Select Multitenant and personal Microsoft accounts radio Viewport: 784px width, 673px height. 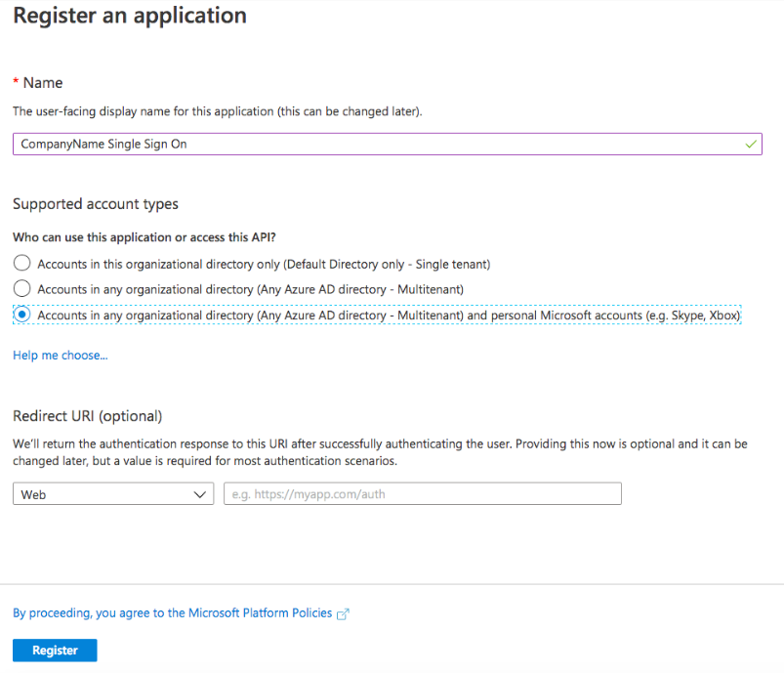coord(21,315)
